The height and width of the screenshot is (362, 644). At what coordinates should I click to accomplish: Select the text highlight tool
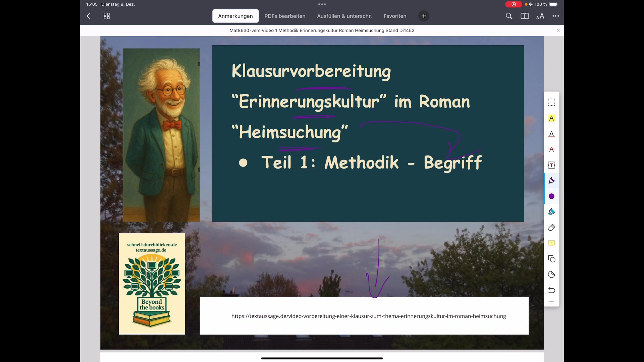click(551, 118)
